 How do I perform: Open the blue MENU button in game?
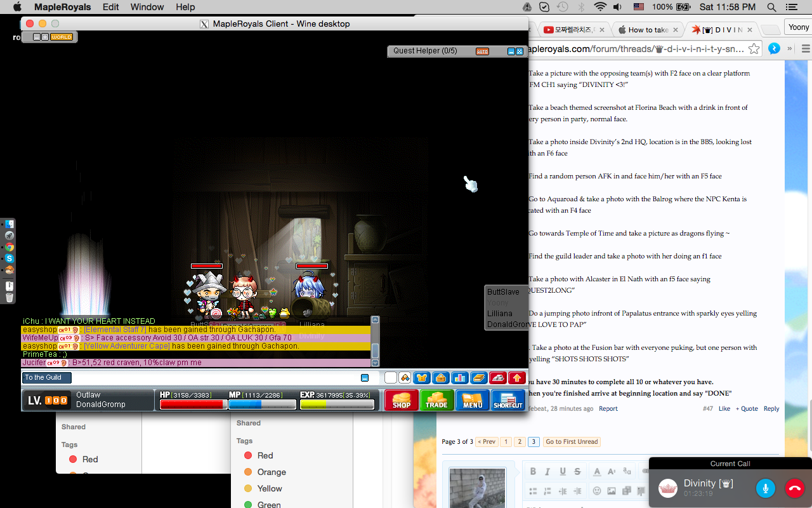[x=472, y=400]
